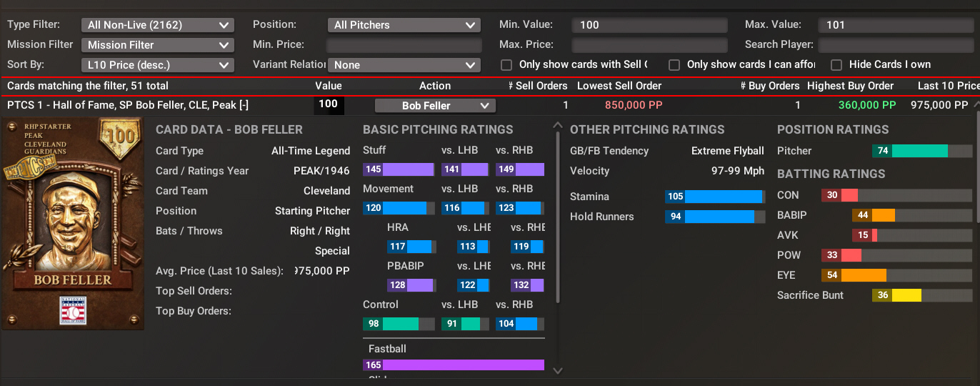The height and width of the screenshot is (386, 980).
Task: Open the Sort By 'L10 Price (desc.)' dropdown
Action: 157,65
